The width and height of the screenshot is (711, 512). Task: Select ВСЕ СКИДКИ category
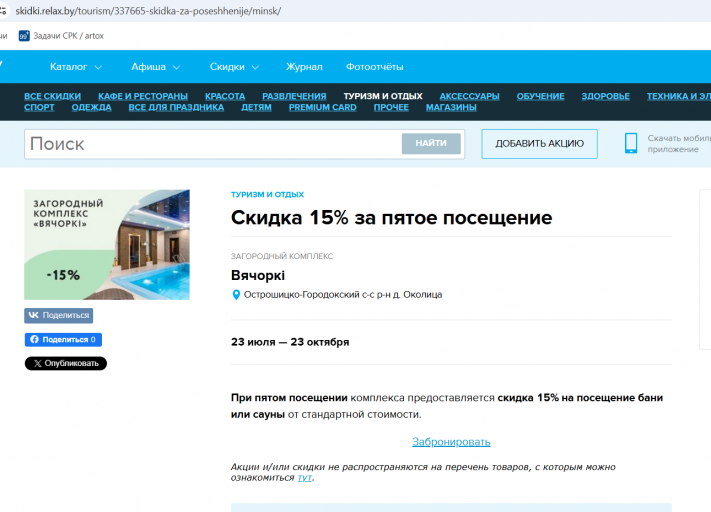point(53,96)
